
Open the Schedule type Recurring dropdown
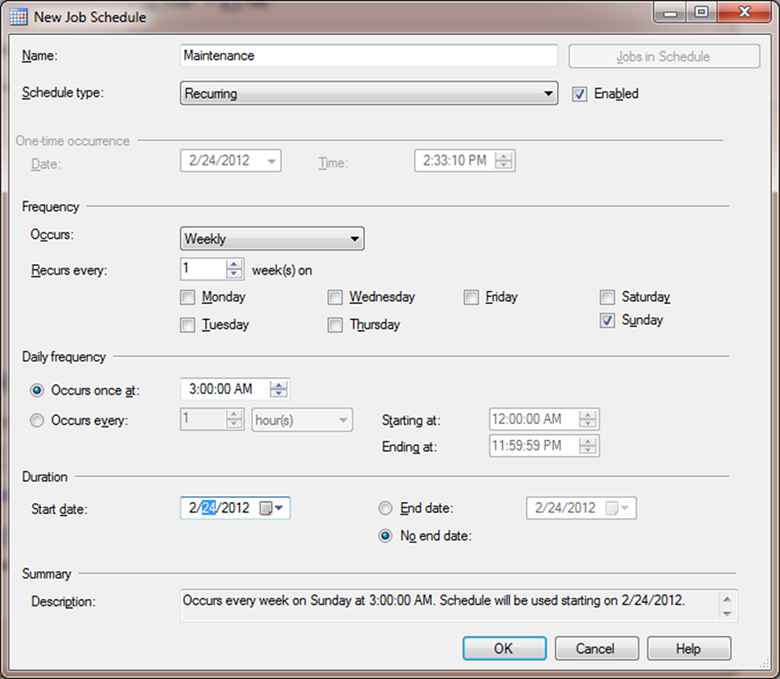369,93
